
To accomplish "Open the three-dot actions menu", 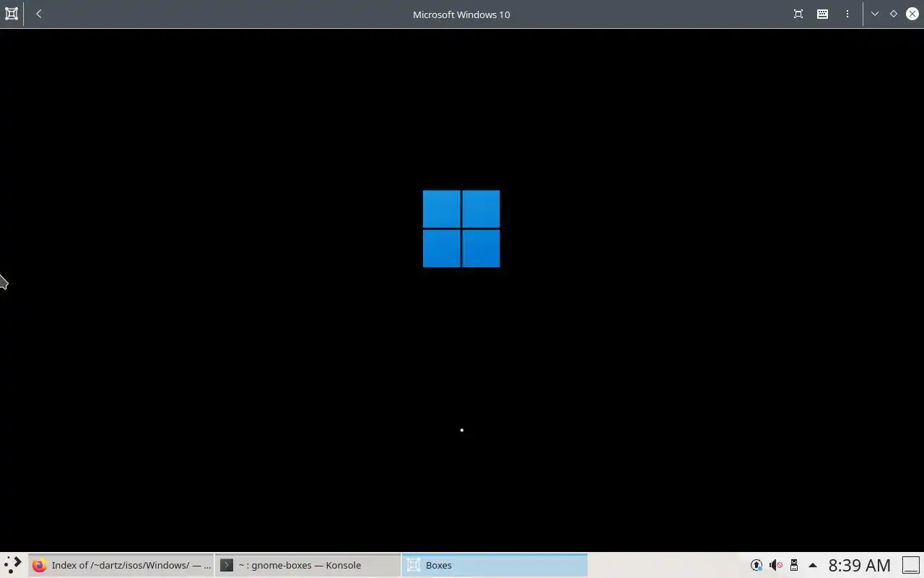I will (847, 14).
